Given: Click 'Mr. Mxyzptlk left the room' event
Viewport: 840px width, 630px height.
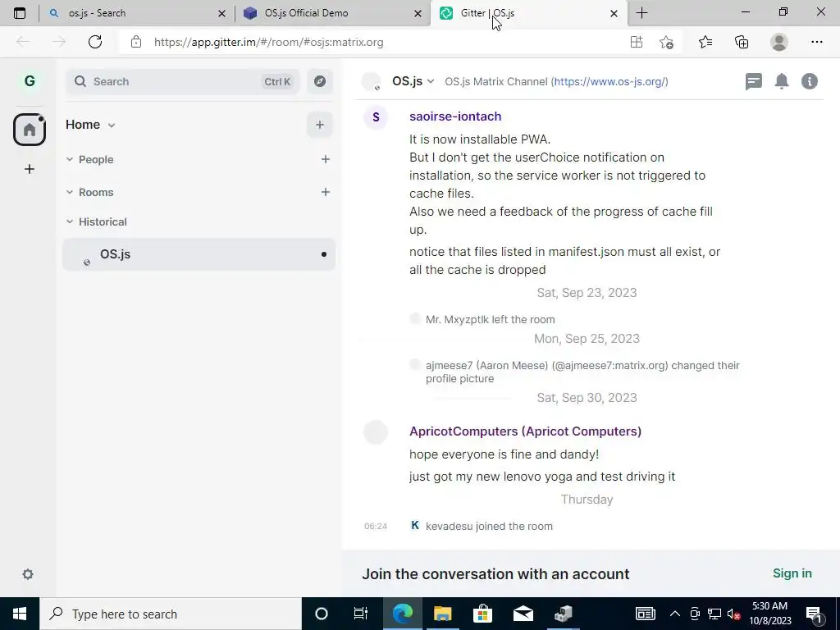Looking at the screenshot, I should click(491, 319).
